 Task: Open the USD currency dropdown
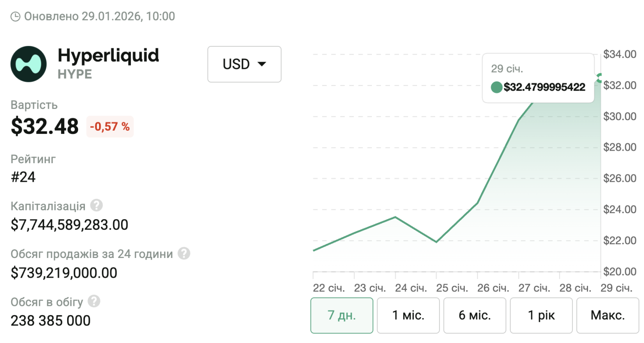pyautogui.click(x=244, y=64)
